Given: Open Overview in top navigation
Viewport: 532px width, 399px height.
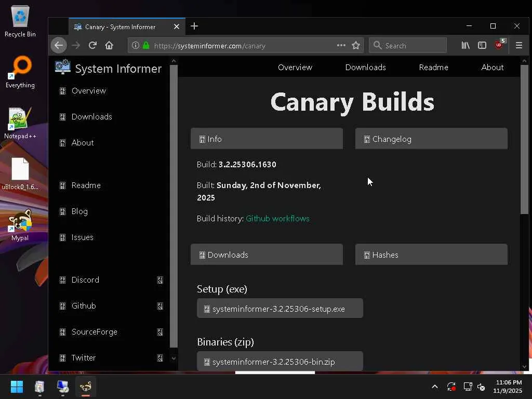Looking at the screenshot, I should (295, 67).
